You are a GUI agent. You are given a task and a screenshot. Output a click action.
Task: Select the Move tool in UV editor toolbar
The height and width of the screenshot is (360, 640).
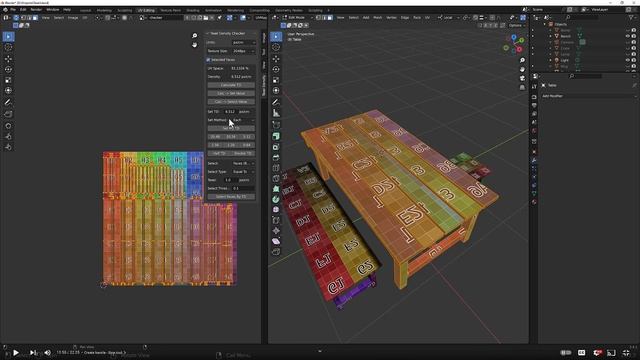pyautogui.click(x=8, y=59)
